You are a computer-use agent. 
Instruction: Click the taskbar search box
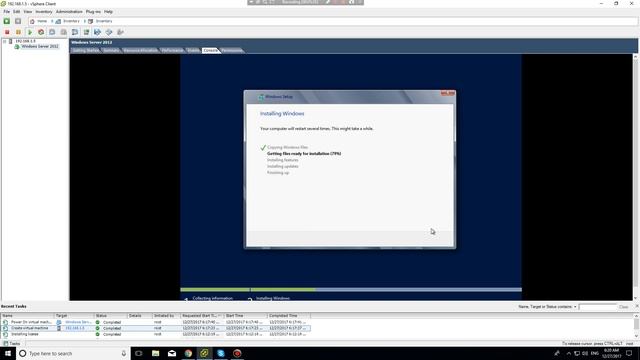click(73, 353)
